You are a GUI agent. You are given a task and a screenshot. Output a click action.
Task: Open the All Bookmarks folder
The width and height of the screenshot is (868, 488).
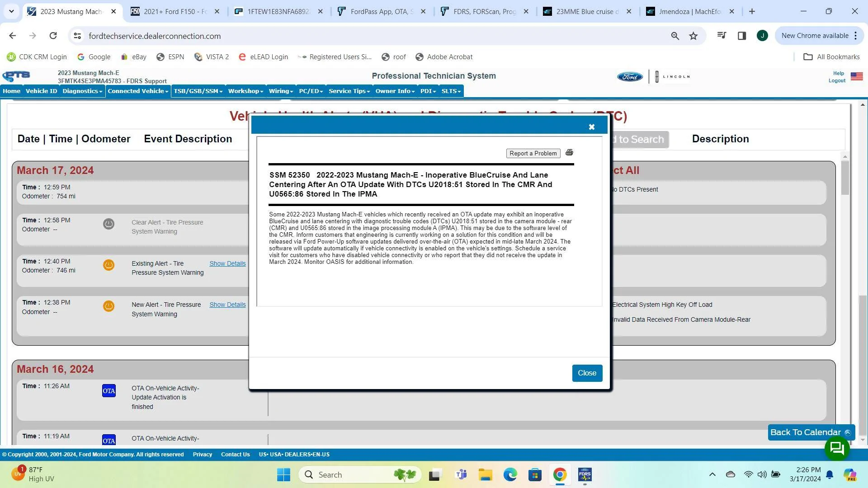click(831, 57)
